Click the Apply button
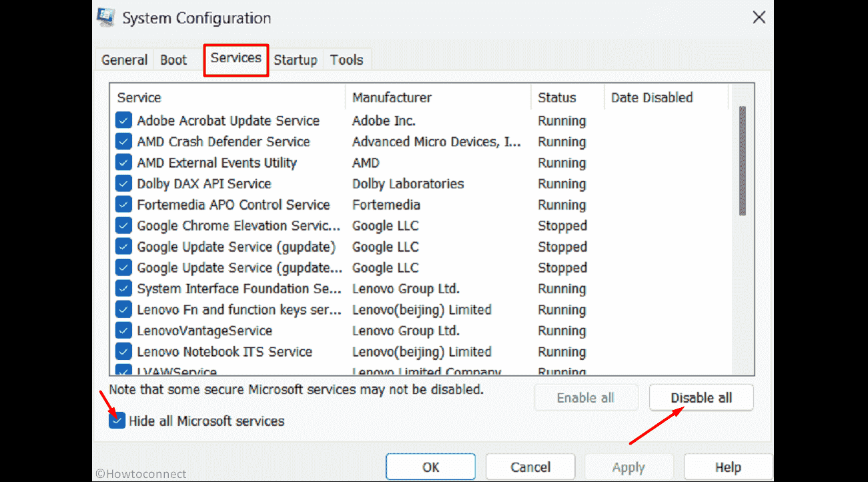Screen dimensions: 868x482 click(x=628, y=467)
